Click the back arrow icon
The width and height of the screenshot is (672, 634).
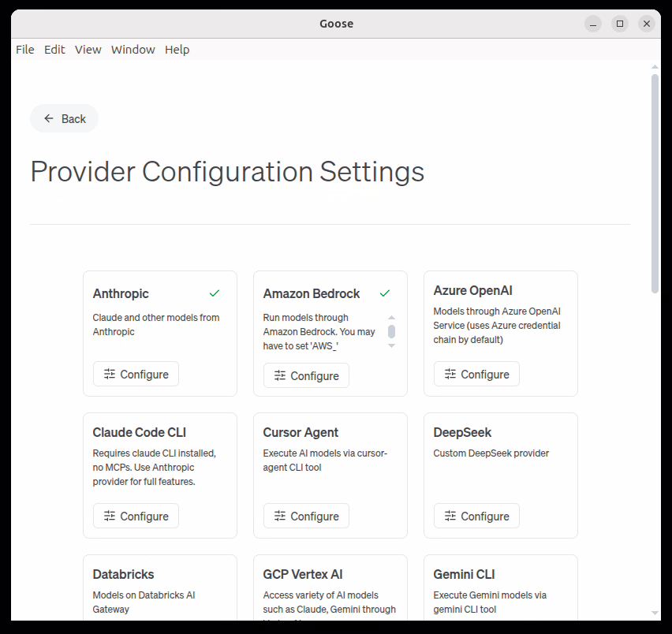[49, 118]
